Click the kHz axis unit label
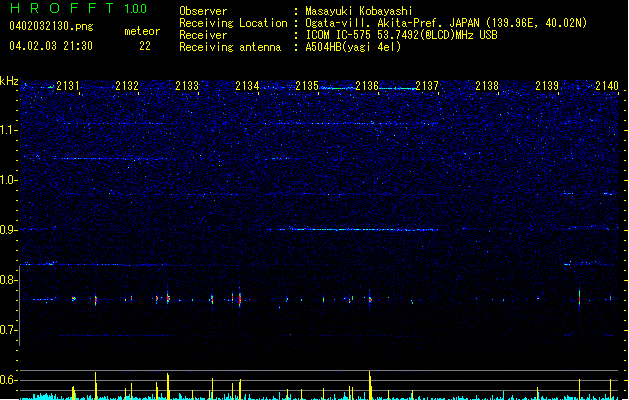The image size is (629, 400). tap(9, 81)
